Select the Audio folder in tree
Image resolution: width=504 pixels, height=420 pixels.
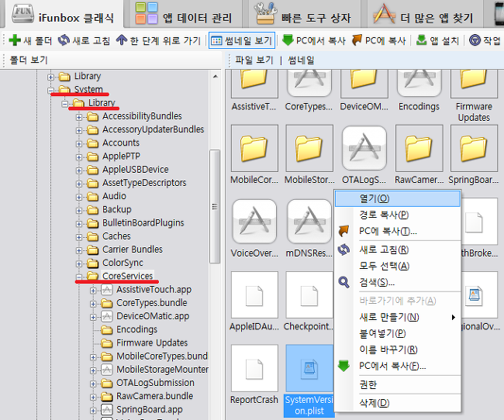pos(114,196)
